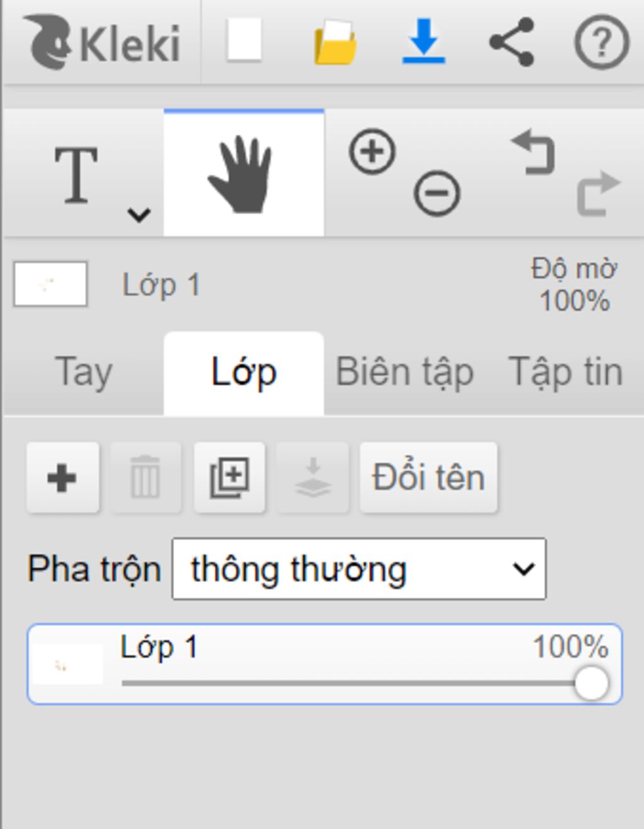The image size is (644, 829).
Task: Open the help question mark icon
Action: pos(602,42)
